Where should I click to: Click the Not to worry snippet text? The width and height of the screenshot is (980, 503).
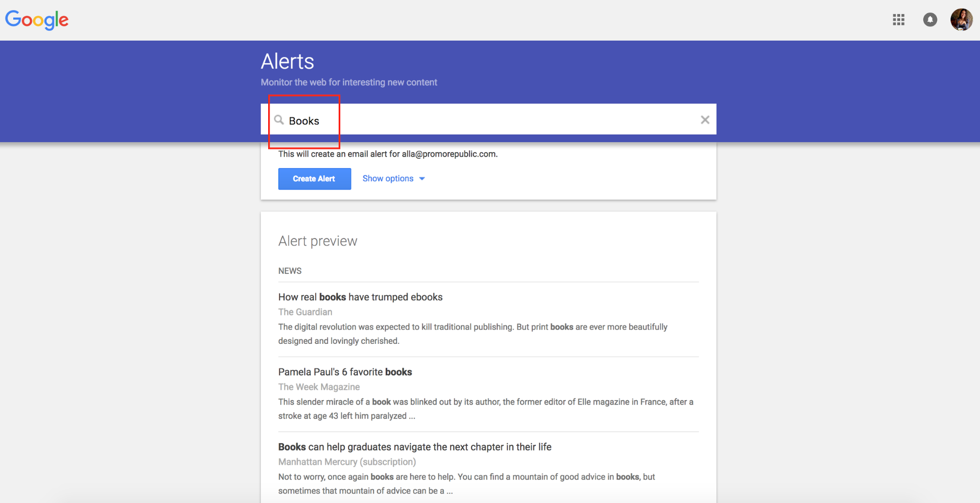pyautogui.click(x=466, y=483)
